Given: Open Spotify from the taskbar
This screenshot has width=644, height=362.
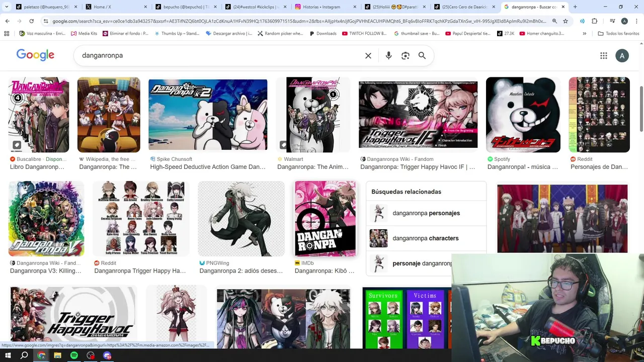Looking at the screenshot, I should tap(74, 355).
